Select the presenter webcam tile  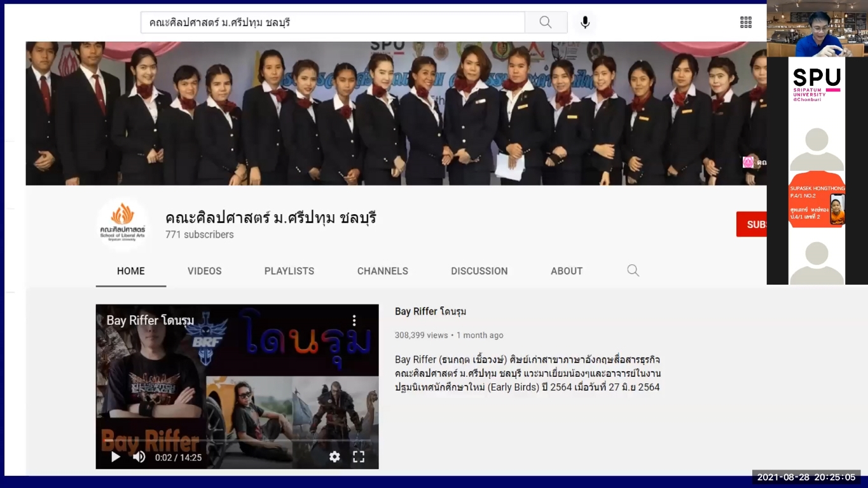tap(817, 29)
